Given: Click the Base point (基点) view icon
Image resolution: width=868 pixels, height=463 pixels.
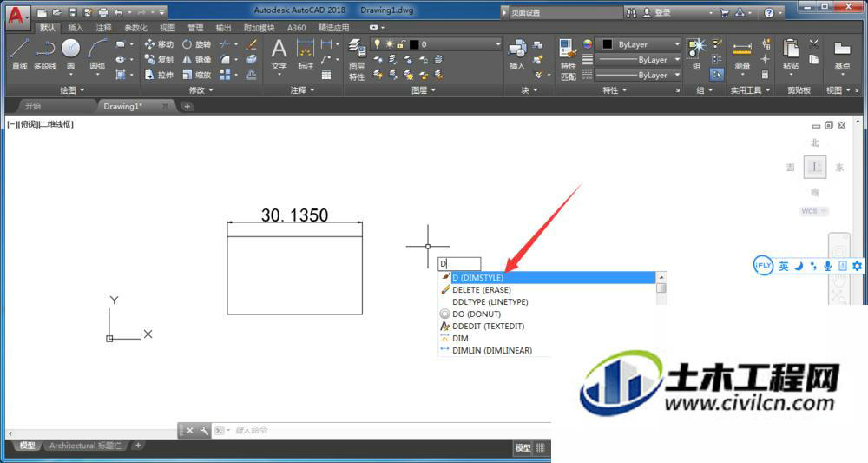Looking at the screenshot, I should (x=842, y=54).
